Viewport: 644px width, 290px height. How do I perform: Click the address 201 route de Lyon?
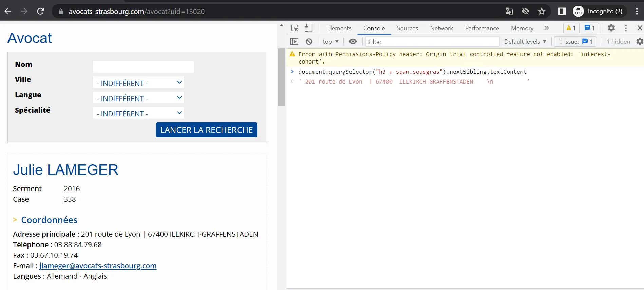pos(111,234)
